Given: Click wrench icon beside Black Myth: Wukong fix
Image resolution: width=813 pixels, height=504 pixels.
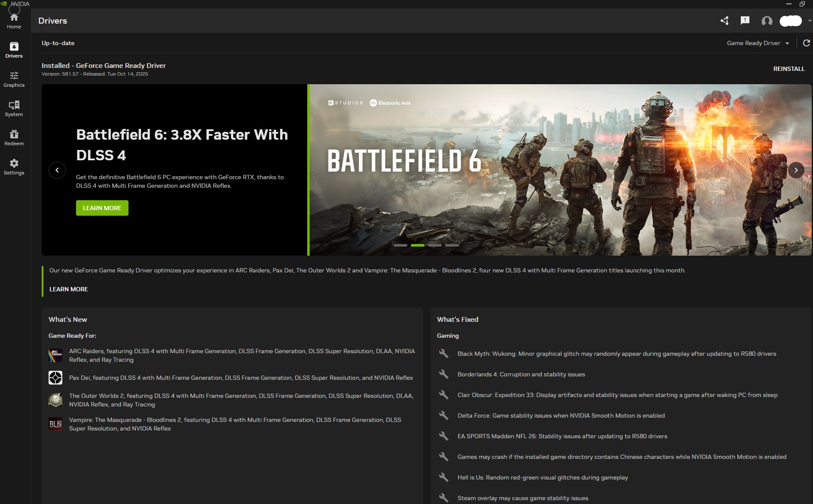Looking at the screenshot, I should pyautogui.click(x=444, y=354).
